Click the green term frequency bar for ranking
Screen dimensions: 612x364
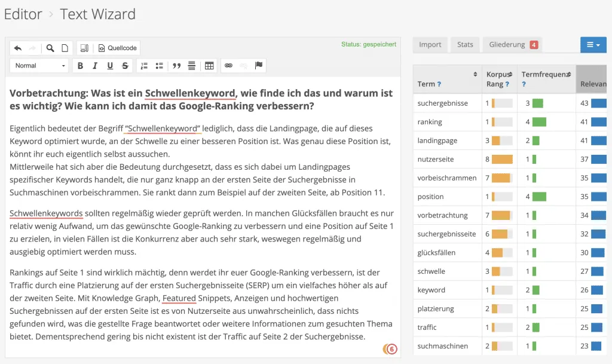coord(539,122)
